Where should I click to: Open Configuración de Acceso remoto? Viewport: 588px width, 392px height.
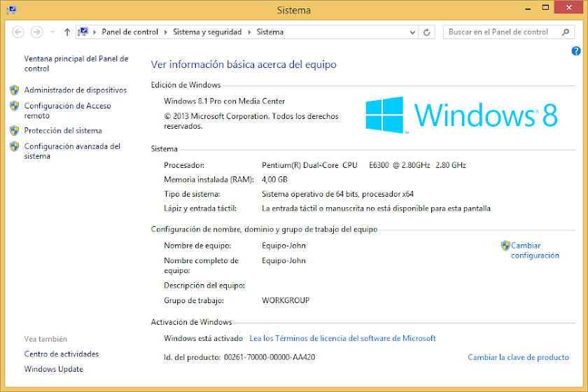(x=67, y=111)
